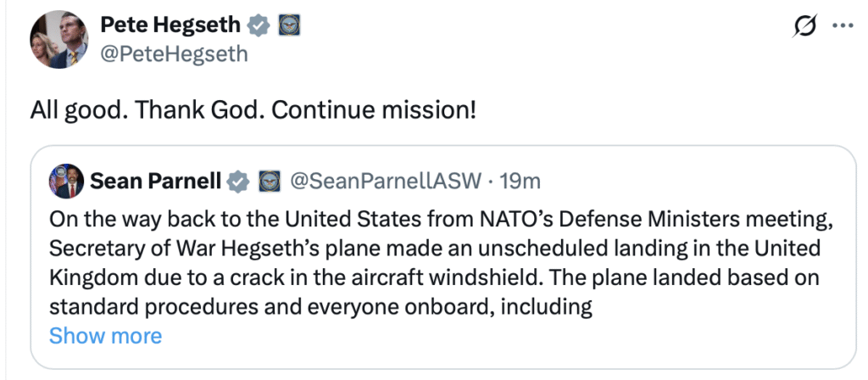Click the @SeanParnellASW handle
The height and width of the screenshot is (380, 868).
386,181
